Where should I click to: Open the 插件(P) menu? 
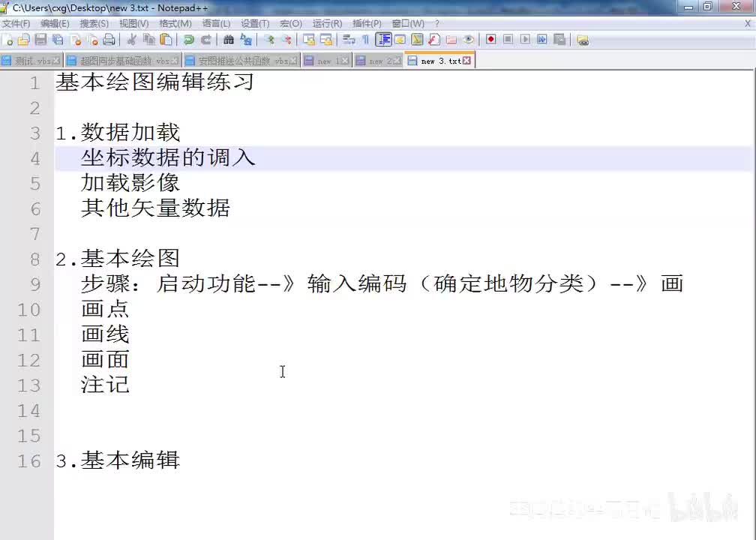[367, 24]
